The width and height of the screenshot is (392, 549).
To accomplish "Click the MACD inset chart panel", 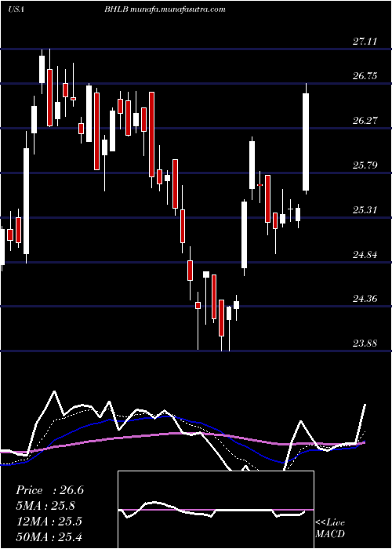I will 216,510.
